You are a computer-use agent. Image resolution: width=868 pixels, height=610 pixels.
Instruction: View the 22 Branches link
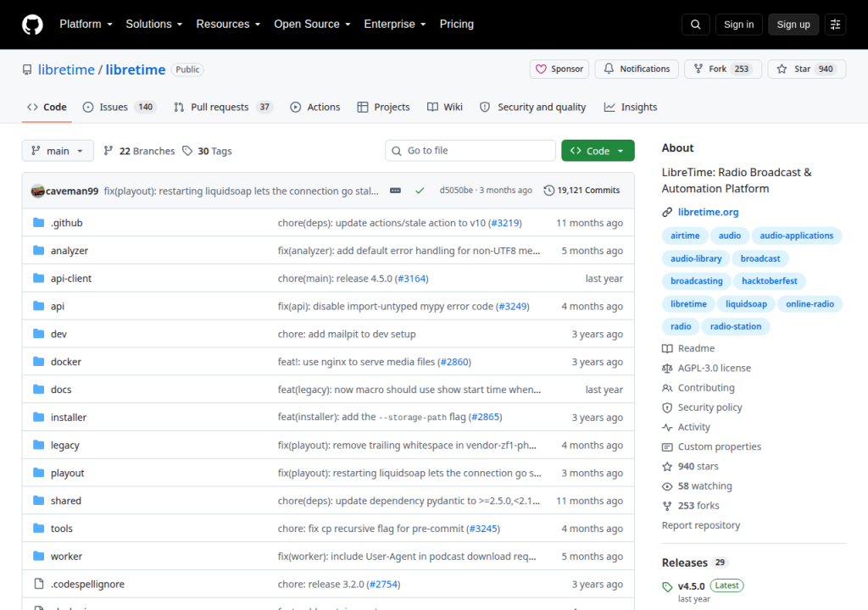click(x=139, y=151)
